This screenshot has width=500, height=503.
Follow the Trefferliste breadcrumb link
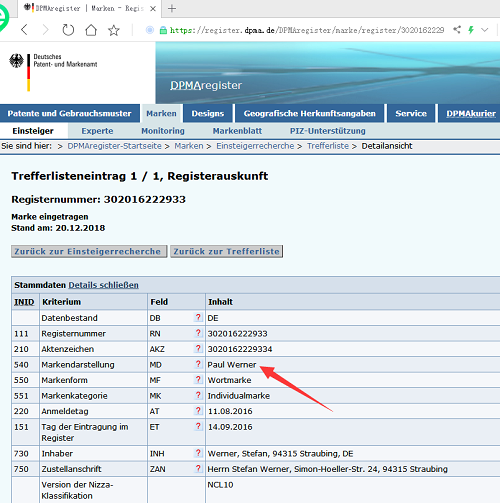(328, 146)
